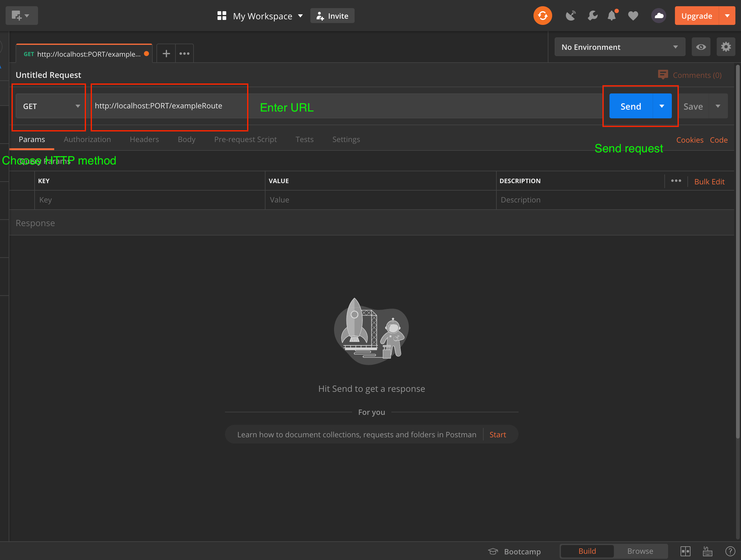
Task: Toggle the two pane view icon
Action: 686,551
